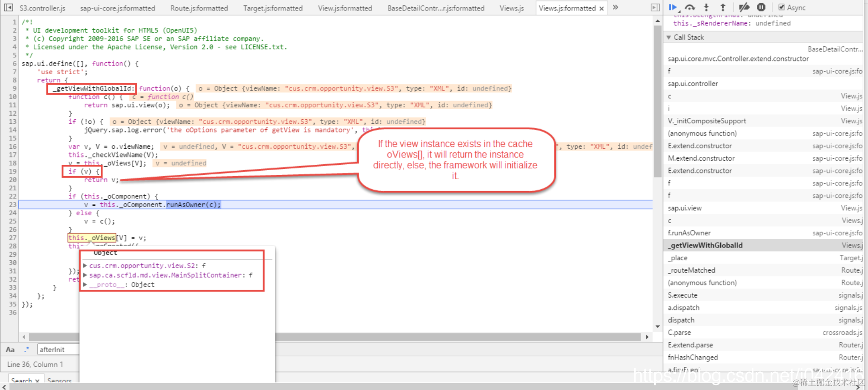Select _routeMatched call stack frame

point(764,270)
